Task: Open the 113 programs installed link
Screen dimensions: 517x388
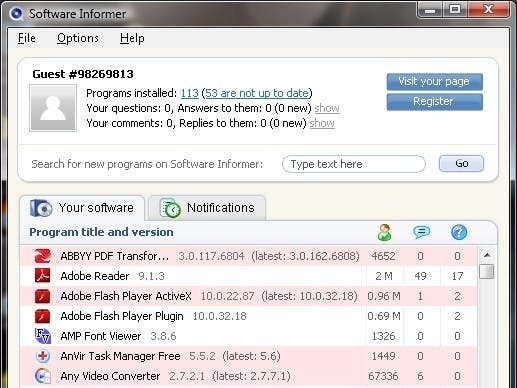Action: tap(190, 93)
